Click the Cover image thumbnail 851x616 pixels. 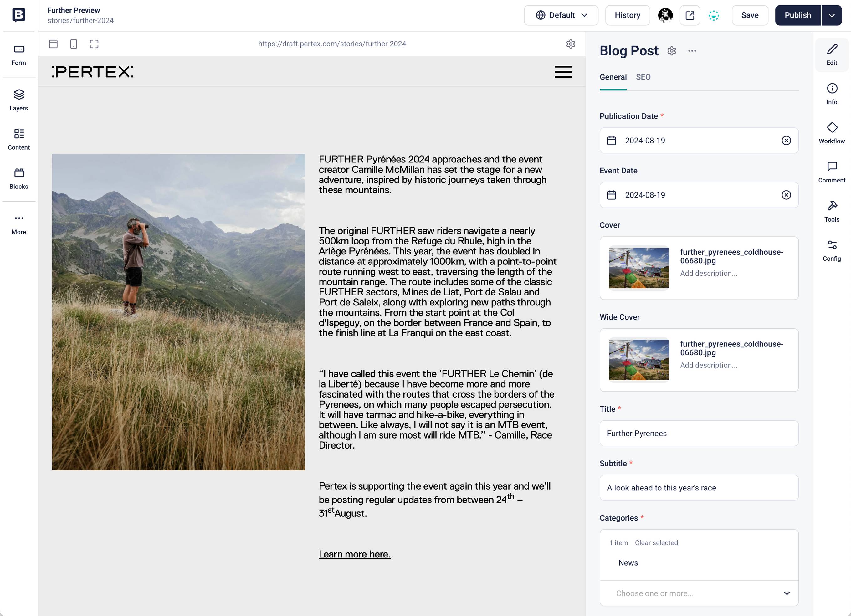638,268
